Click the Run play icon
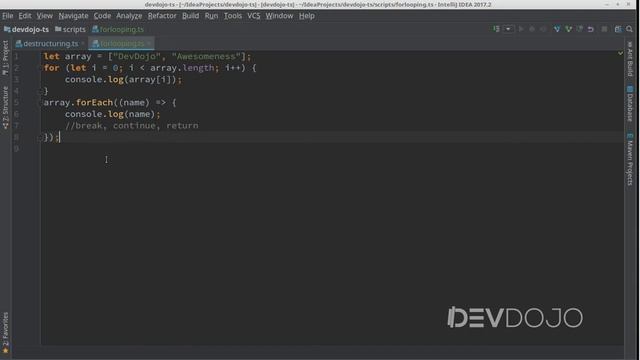 point(521,29)
